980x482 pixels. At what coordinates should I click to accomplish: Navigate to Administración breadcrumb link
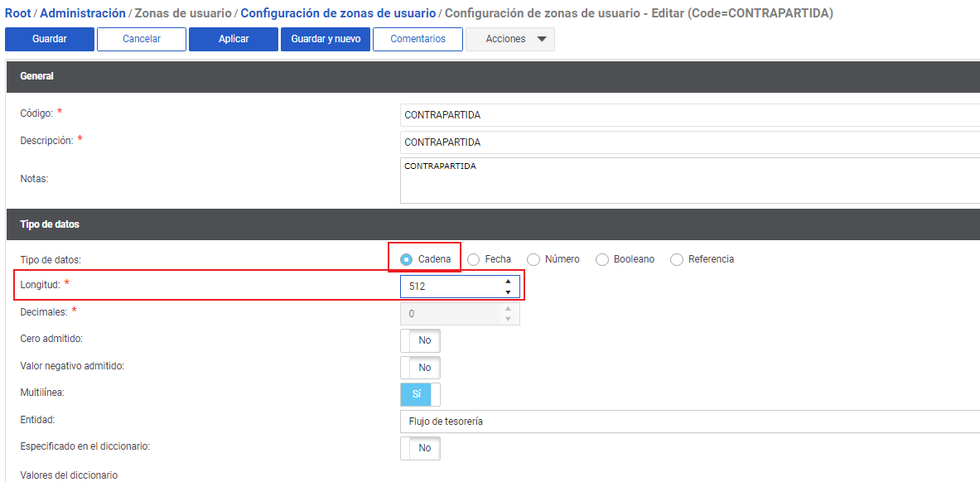pos(83,13)
